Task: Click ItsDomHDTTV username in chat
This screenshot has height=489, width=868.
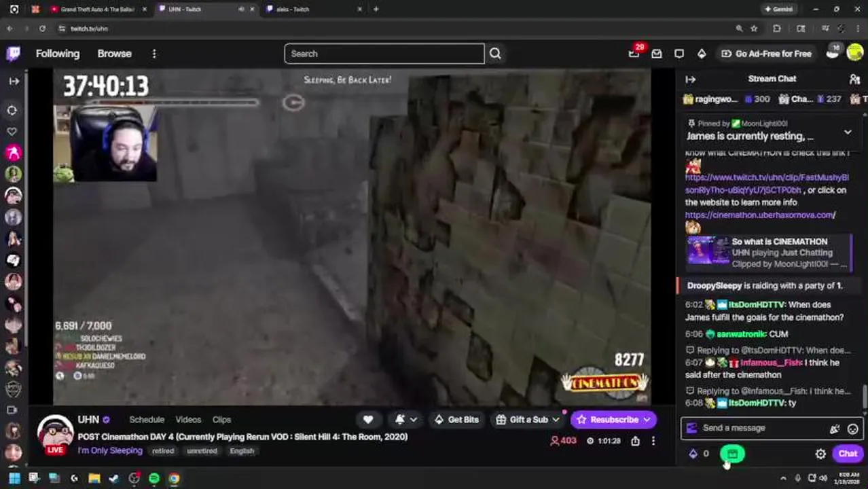Action: coord(757,305)
